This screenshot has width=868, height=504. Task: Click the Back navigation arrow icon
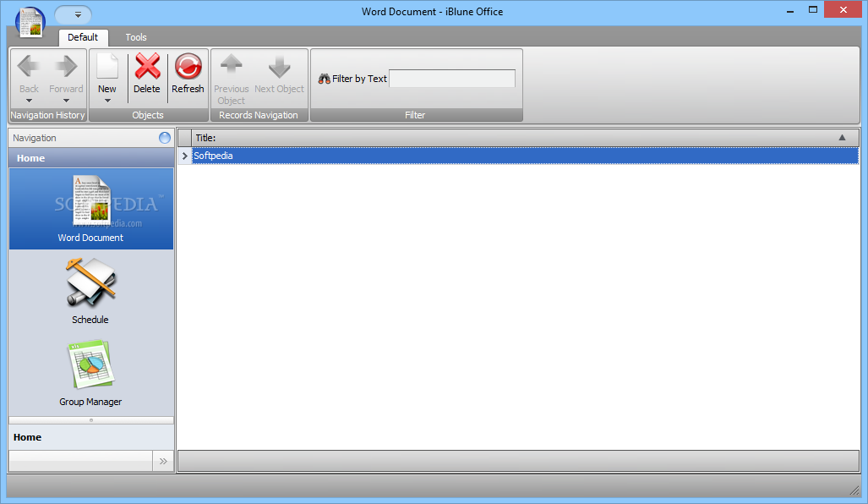pyautogui.click(x=28, y=66)
